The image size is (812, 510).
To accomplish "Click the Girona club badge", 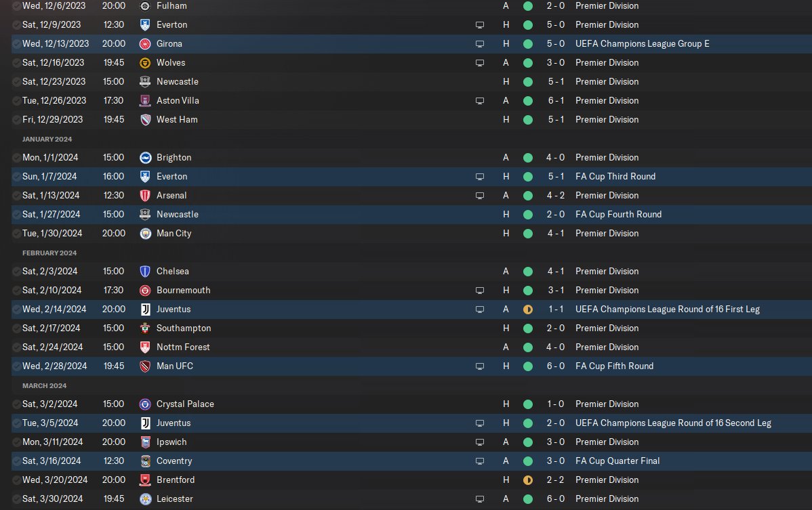I will tap(145, 44).
